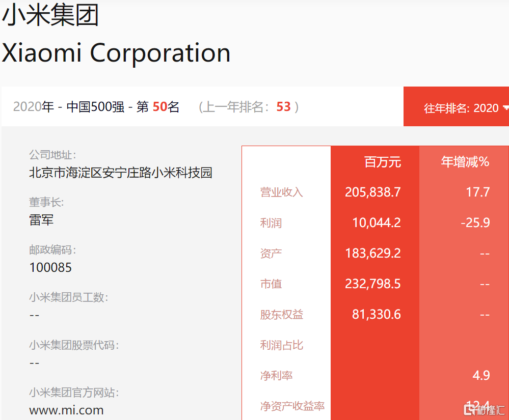This screenshot has width=509, height=420.
Task: Click the 资产 row label
Action: point(271,254)
